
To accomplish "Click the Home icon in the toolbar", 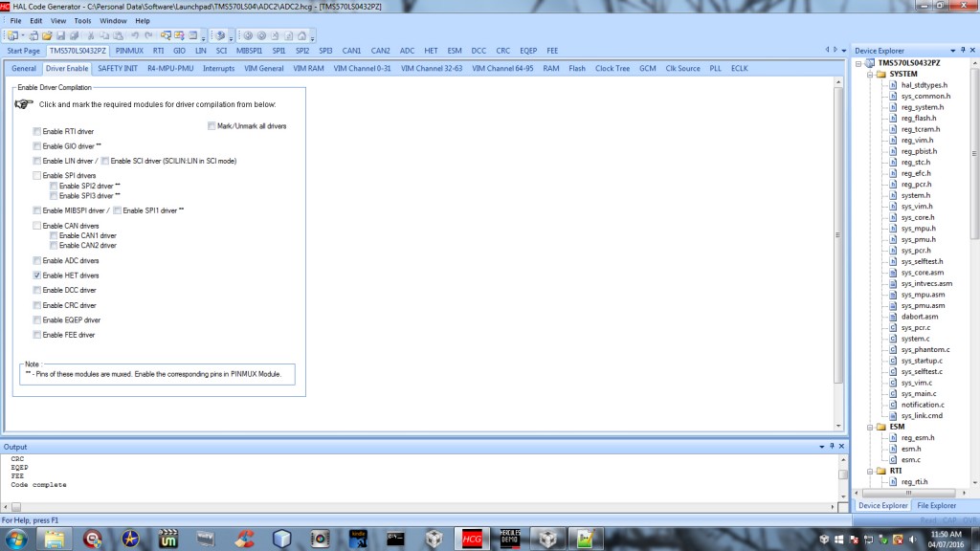I will click(x=301, y=35).
